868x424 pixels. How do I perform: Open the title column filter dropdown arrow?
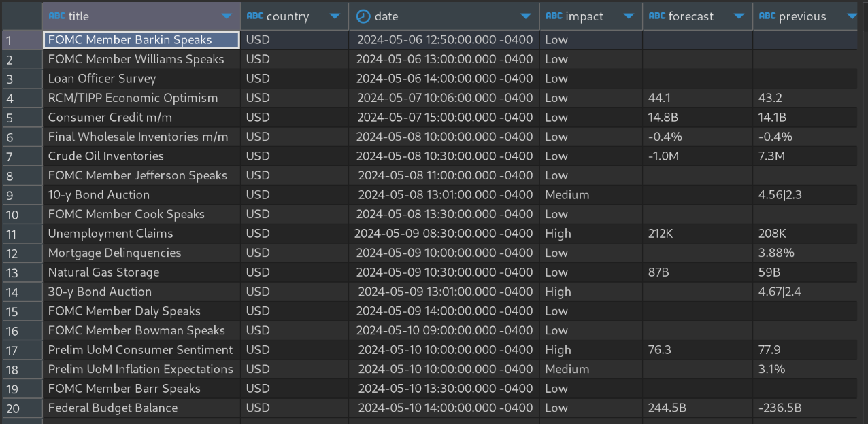click(x=227, y=16)
